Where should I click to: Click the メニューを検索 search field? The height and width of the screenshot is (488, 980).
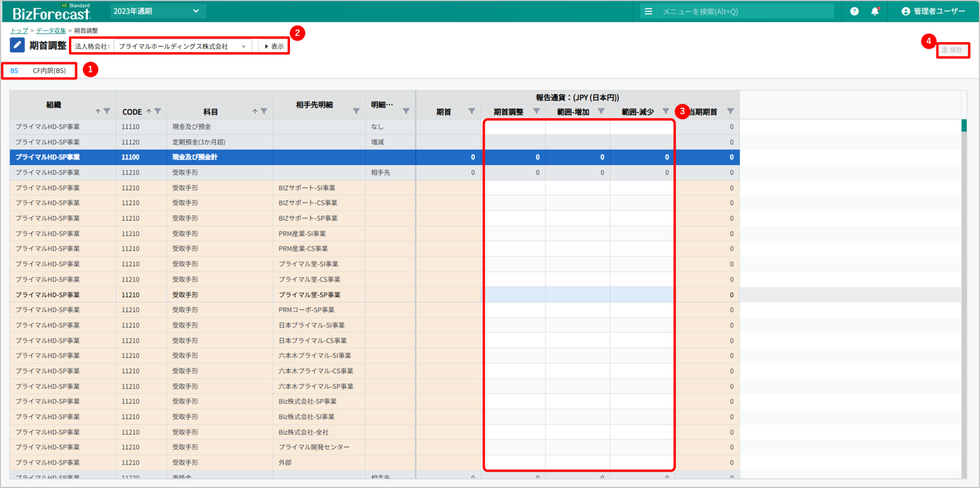pos(743,11)
